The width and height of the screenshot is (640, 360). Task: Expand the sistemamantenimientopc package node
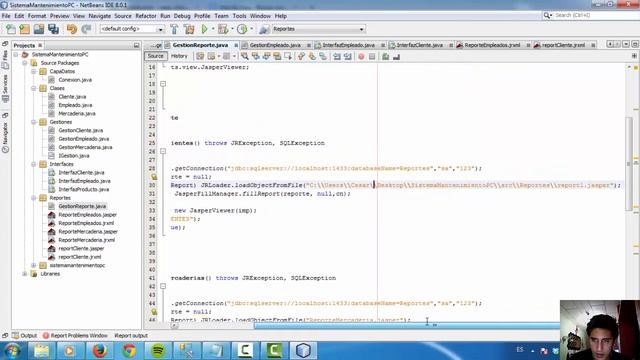tap(34, 265)
